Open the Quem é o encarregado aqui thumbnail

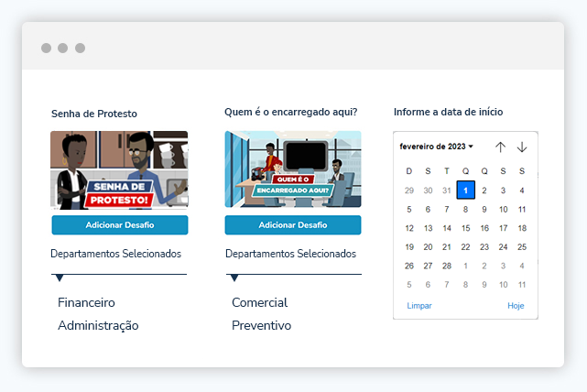tap(293, 169)
